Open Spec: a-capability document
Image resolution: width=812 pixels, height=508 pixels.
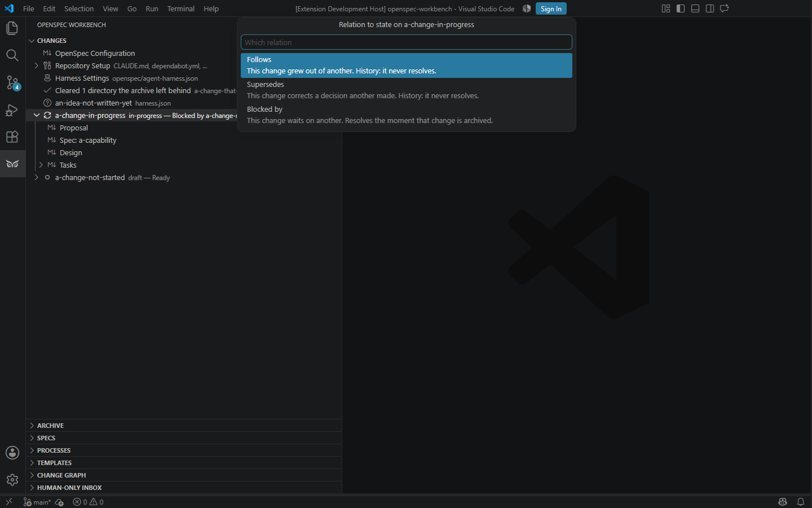(x=184, y=140)
